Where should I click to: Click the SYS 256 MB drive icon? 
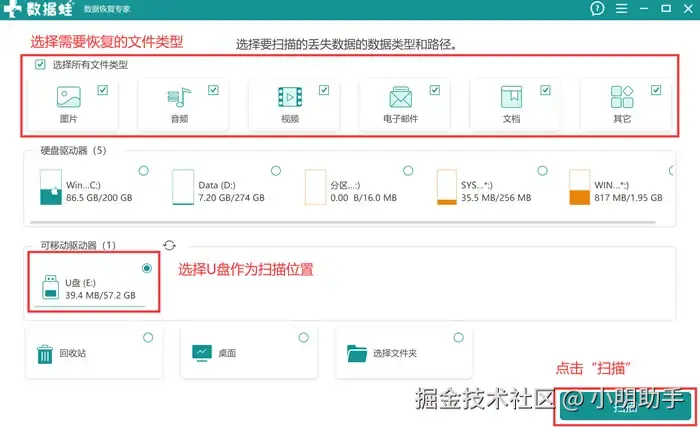point(447,187)
